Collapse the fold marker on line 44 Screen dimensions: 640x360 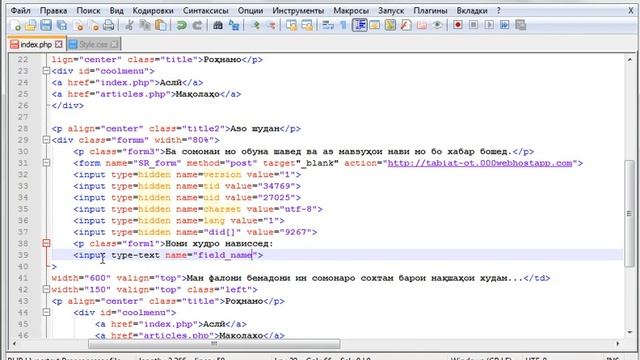coord(46,312)
